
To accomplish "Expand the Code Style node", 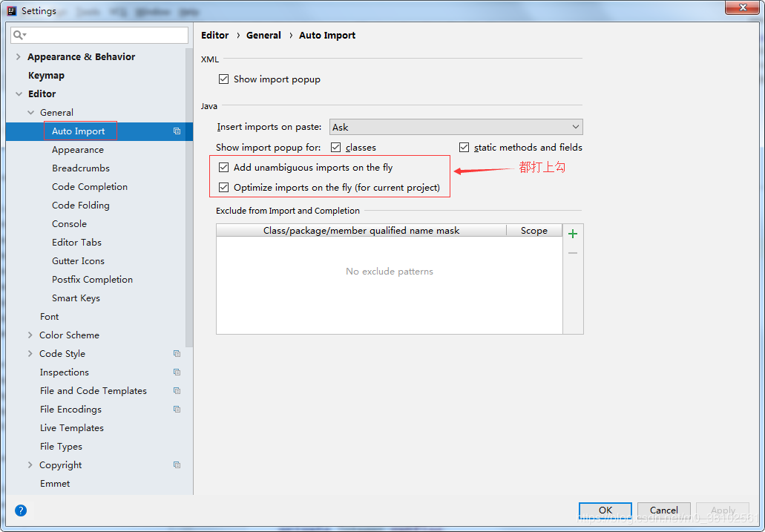I will 30,353.
